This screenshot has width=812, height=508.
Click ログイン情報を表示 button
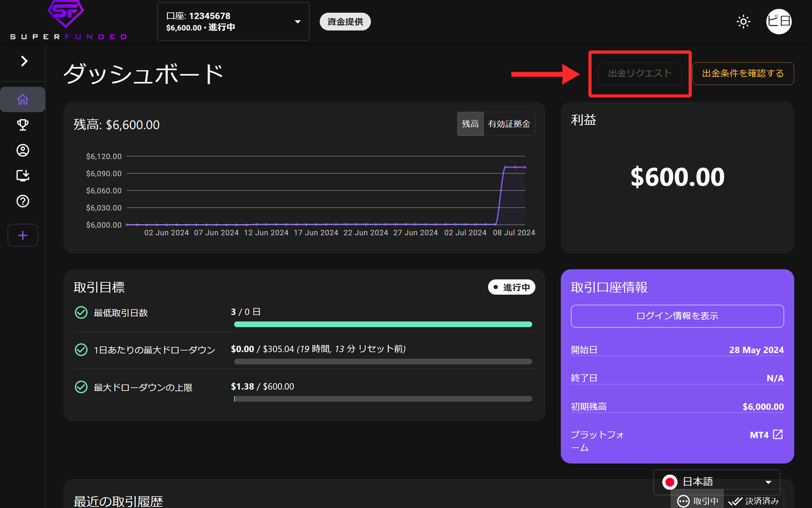[678, 316]
